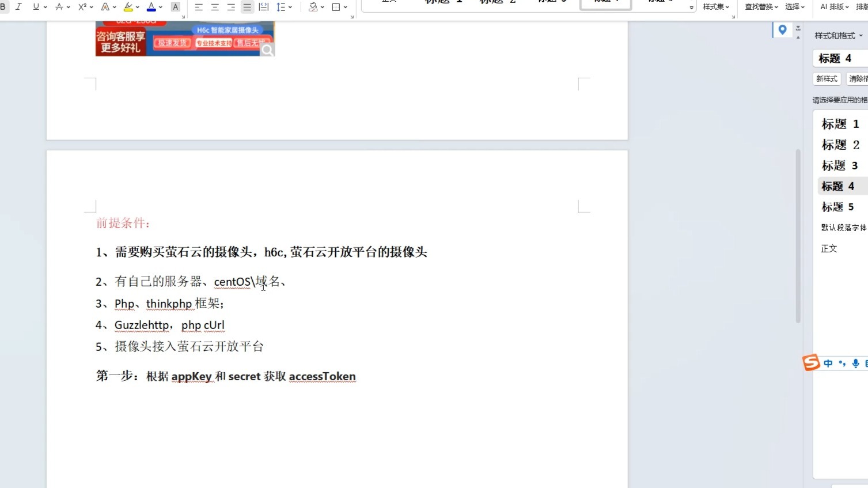
Task: Open 样式和格式 panel dropdown
Action: click(839, 36)
